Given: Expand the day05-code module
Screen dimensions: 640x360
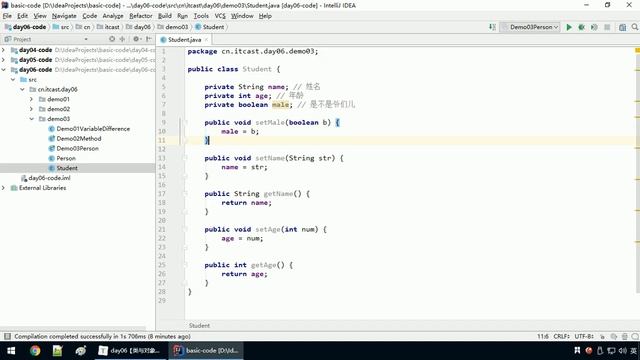Looking at the screenshot, I should pos(4,60).
